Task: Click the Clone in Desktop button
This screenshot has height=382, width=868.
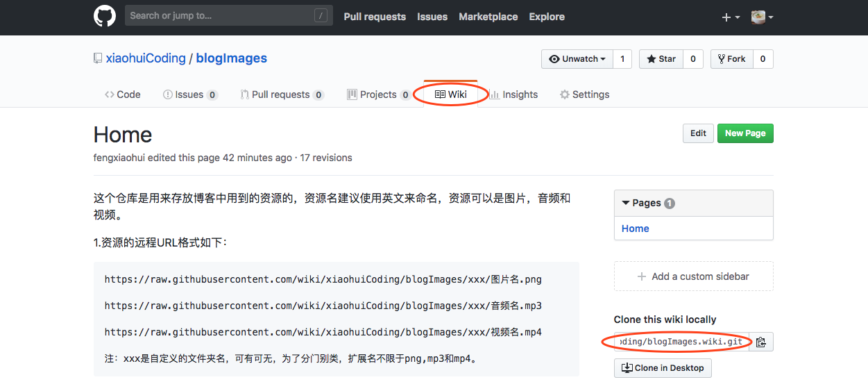Action: click(663, 368)
